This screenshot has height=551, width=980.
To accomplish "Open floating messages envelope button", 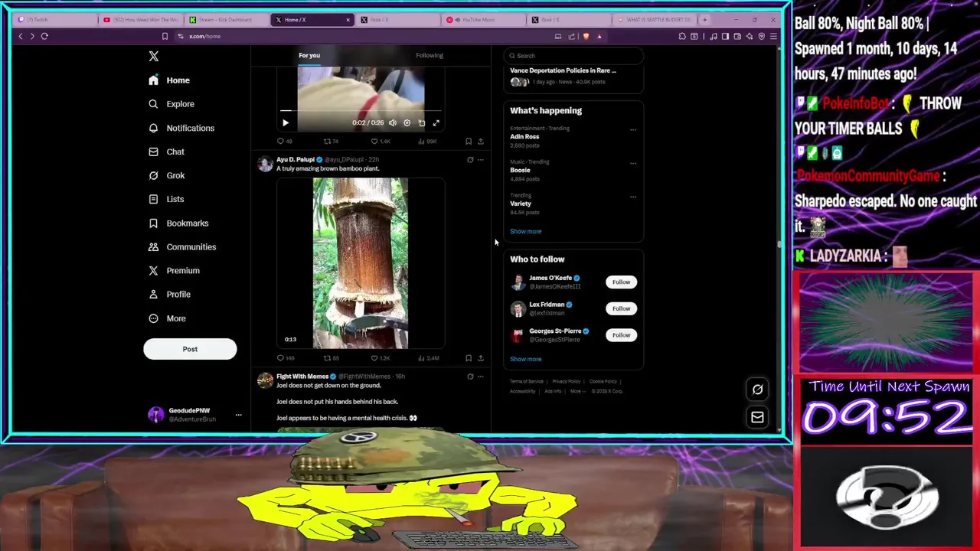I will (757, 417).
